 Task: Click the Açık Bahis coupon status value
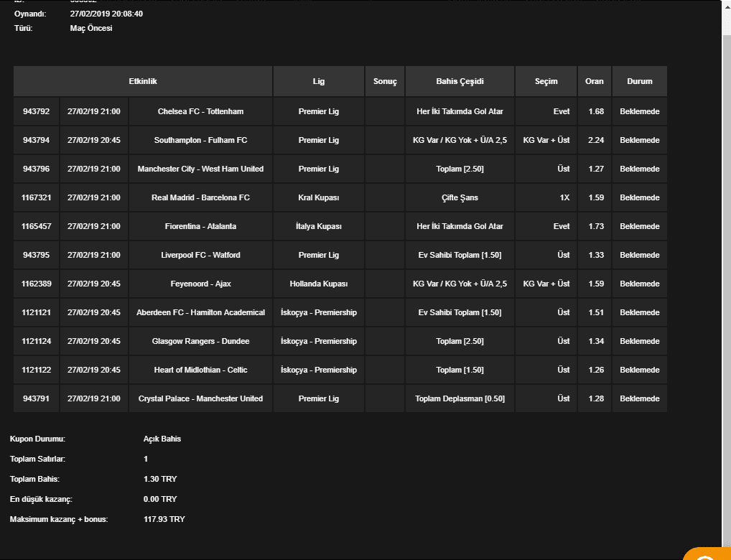click(x=162, y=439)
